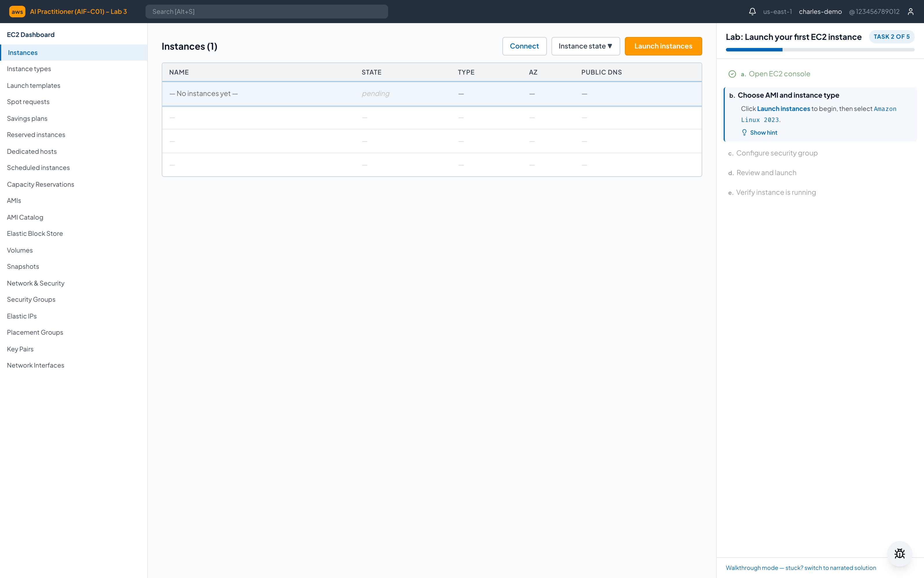
Task: Open the AI Practitioner Lab 3 title link
Action: 78,12
